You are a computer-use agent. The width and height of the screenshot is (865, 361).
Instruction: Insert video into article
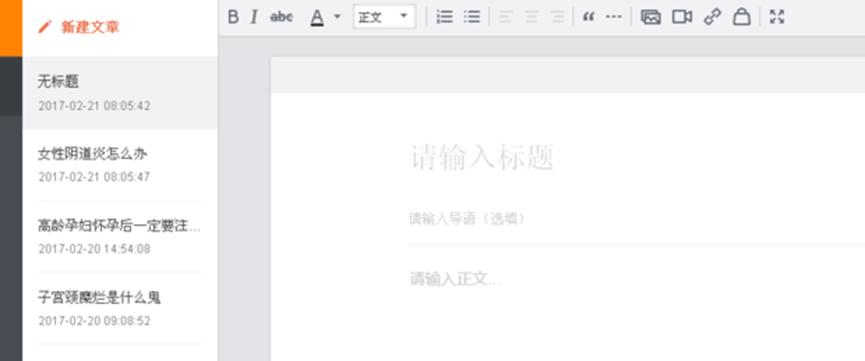pyautogui.click(x=682, y=17)
